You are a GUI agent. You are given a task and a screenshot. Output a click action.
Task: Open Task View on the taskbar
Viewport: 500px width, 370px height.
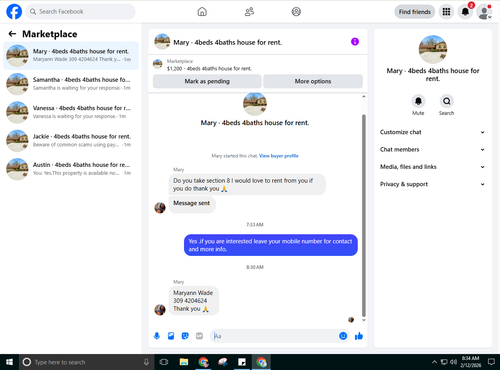click(164, 362)
